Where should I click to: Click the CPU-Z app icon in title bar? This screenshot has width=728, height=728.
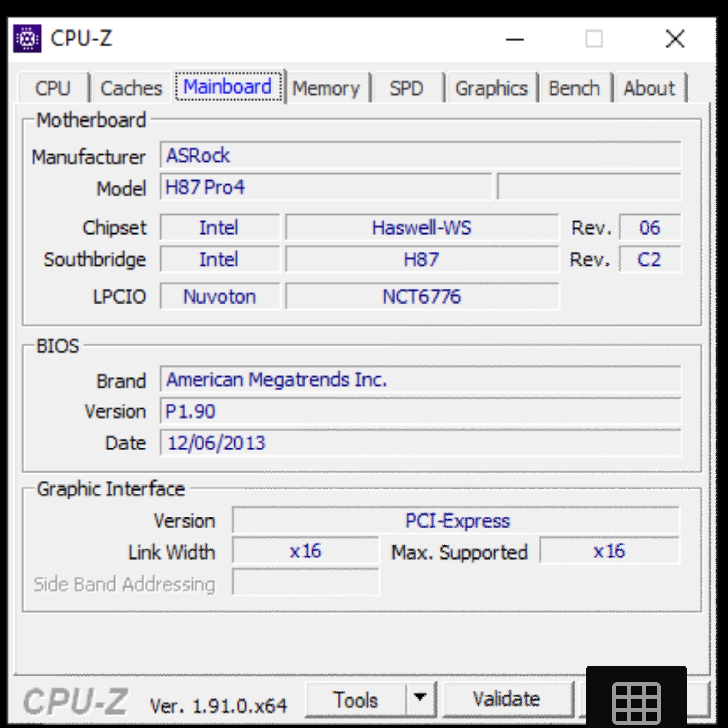click(27, 39)
